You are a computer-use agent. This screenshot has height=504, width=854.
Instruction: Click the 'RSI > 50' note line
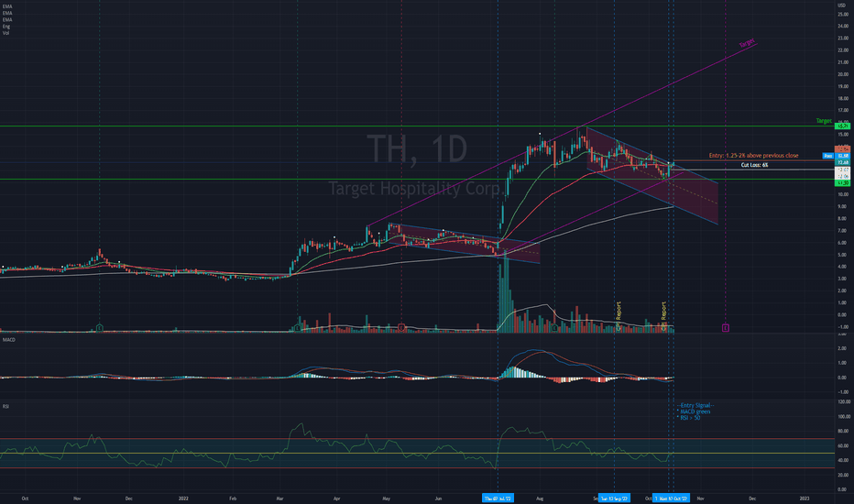[x=689, y=418]
